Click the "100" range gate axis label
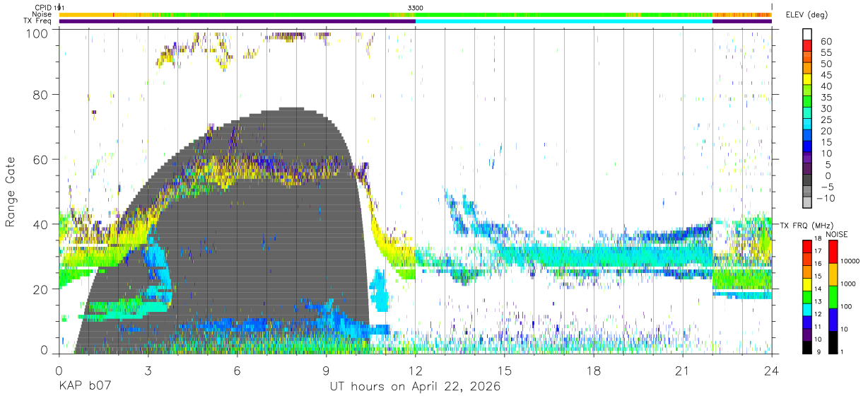Image resolution: width=868 pixels, height=401 pixels. tap(38, 33)
